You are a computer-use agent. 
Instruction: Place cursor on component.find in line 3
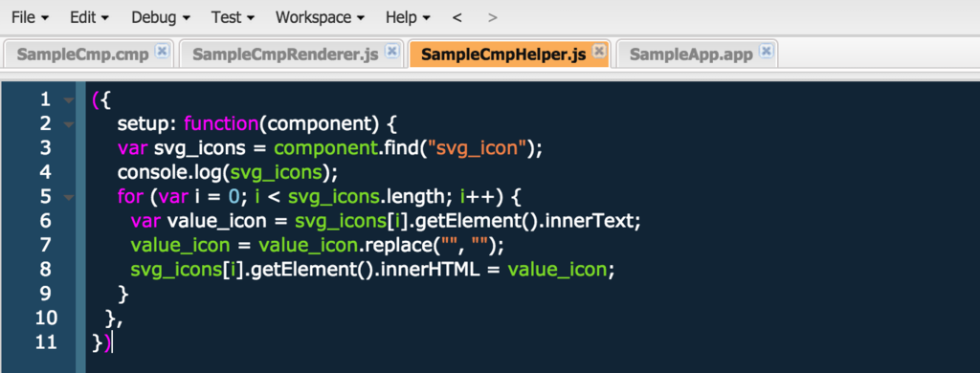pos(347,148)
